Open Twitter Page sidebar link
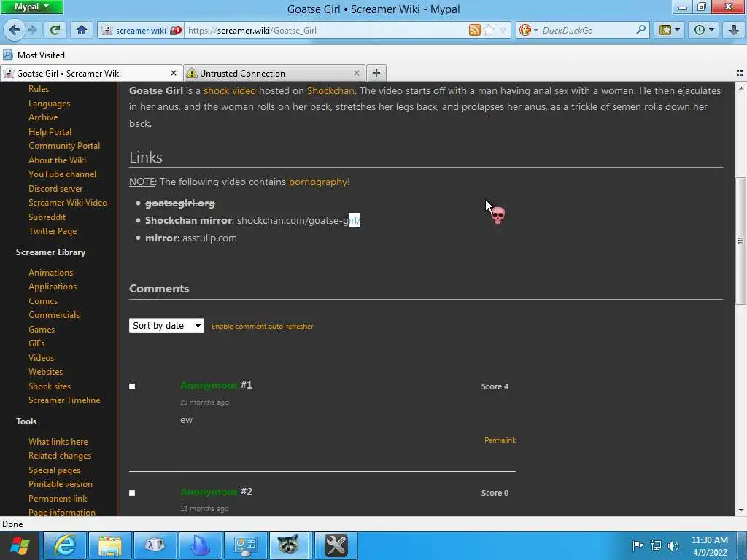The width and height of the screenshot is (747, 560). coord(53,231)
